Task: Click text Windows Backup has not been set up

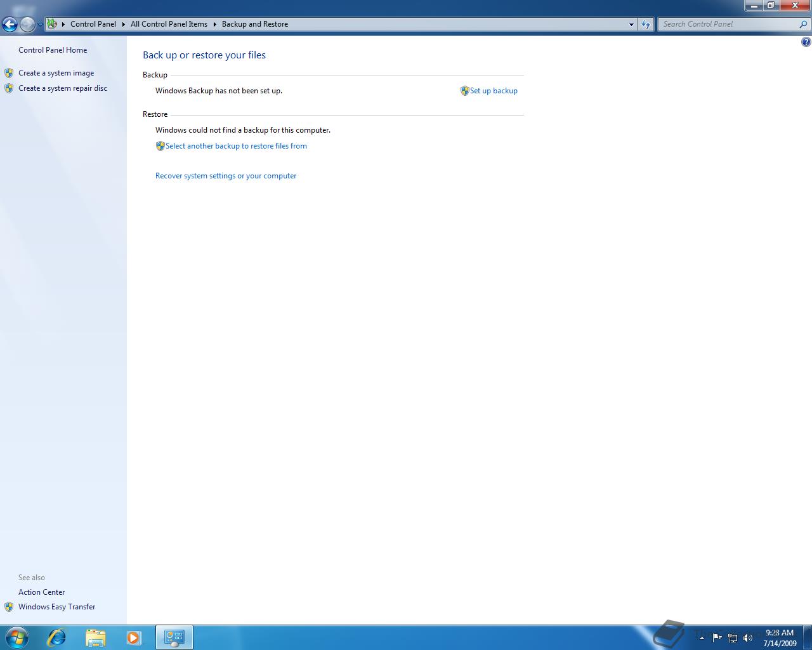Action: (x=219, y=91)
